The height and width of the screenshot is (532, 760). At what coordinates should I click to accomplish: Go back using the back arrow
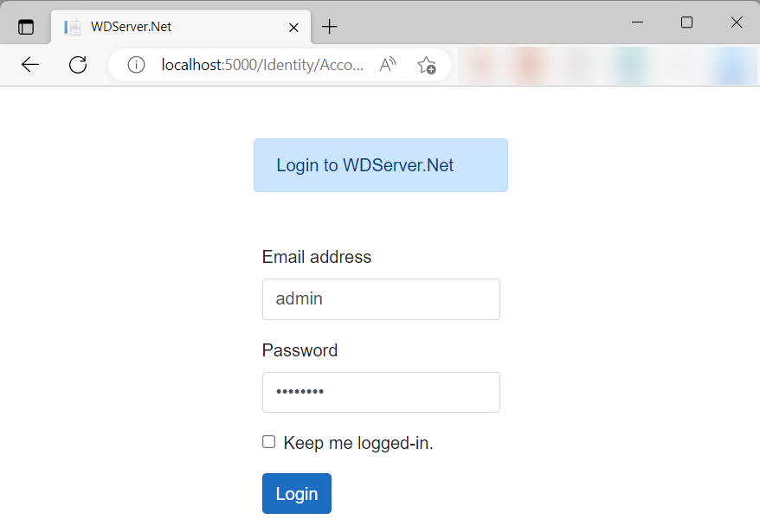tap(30, 64)
